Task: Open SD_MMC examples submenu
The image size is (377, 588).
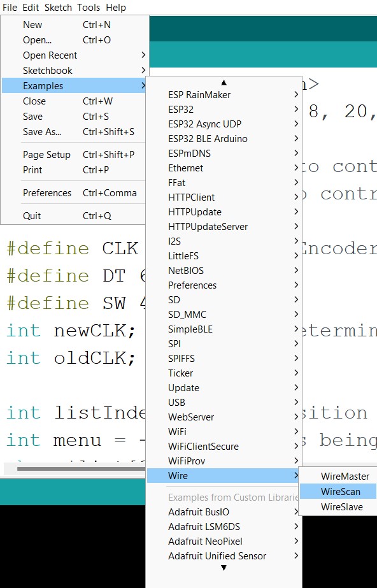Action: point(224,315)
